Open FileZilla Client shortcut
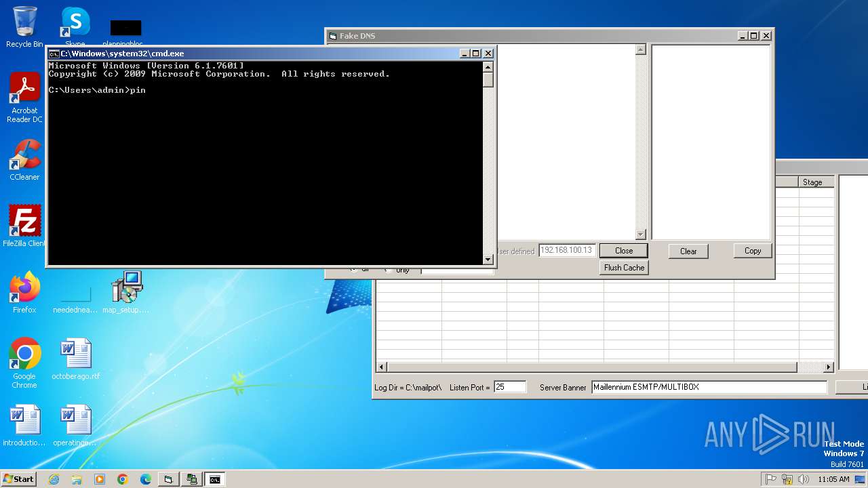The image size is (868, 488). (x=24, y=226)
